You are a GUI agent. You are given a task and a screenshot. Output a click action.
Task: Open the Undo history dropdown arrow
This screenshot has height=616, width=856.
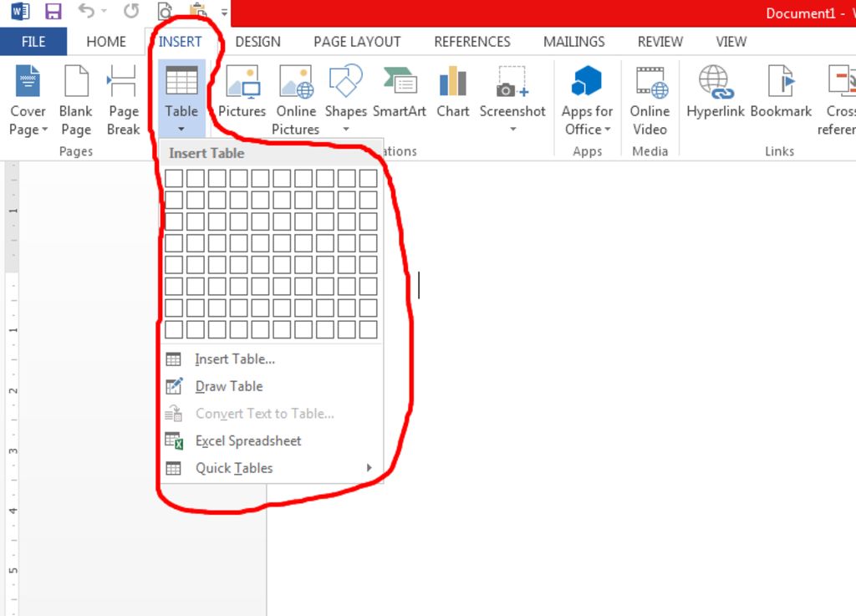click(x=104, y=12)
